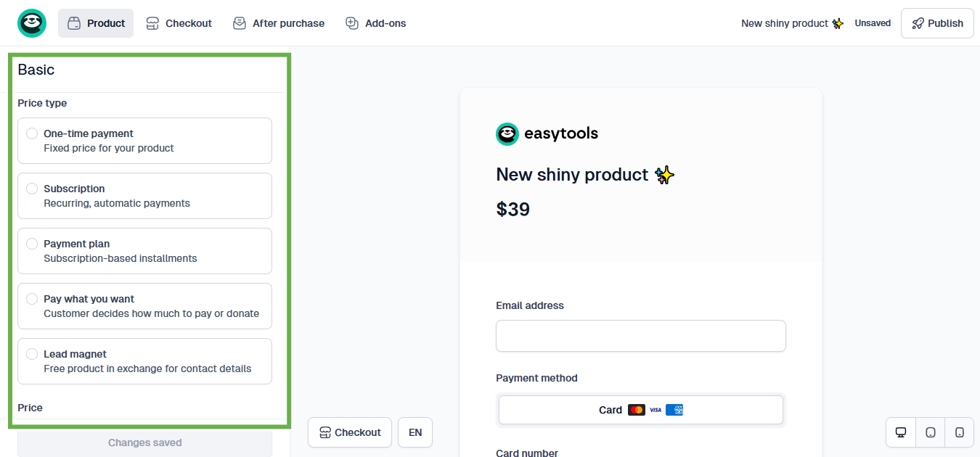The image size is (980, 457).
Task: Click the After purchase envelope icon
Action: (239, 22)
